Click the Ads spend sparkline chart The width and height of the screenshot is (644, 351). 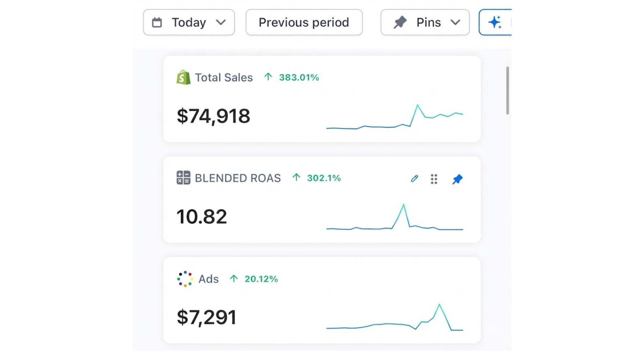coord(394,319)
